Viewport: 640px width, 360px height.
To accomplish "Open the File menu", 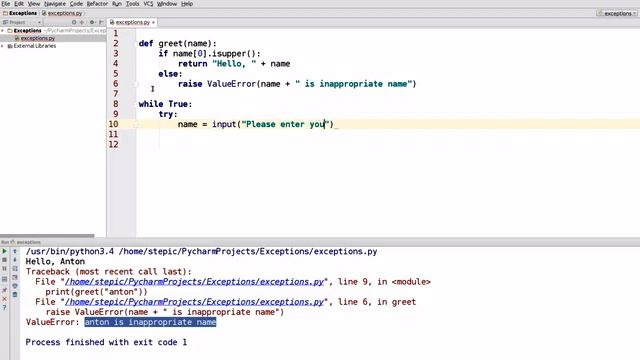I will [6, 4].
